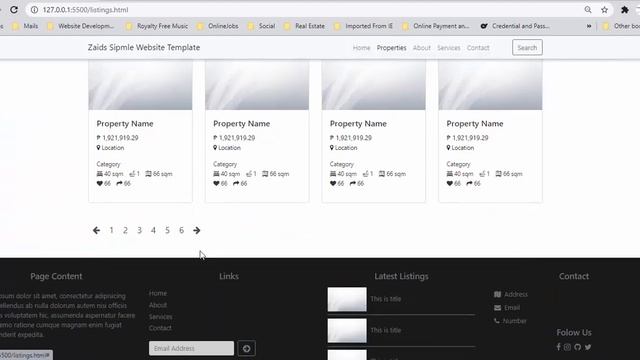Click the heart icon on the first property card
640x360 pixels.
click(x=100, y=183)
